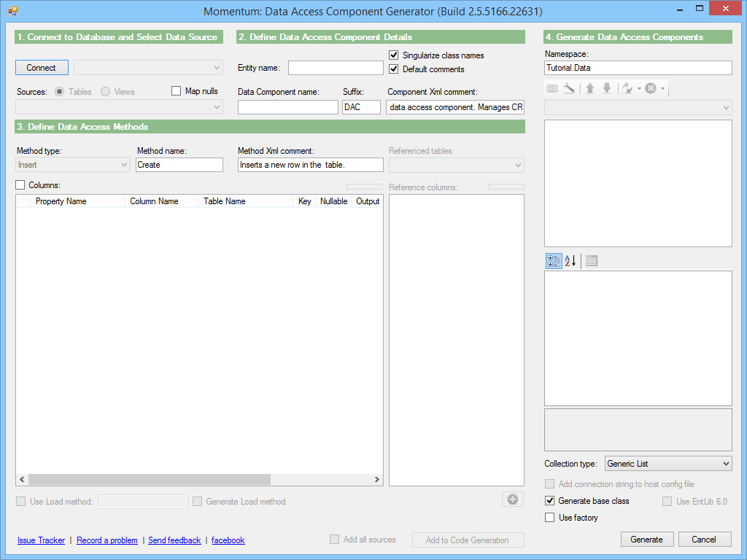Toggle Singularize class names checkbox

(393, 55)
